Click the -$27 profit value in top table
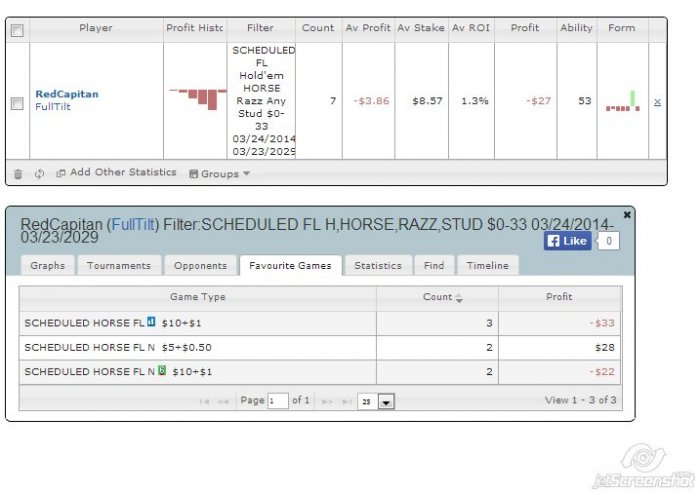Screen dimensions: 700x494 [x=538, y=101]
